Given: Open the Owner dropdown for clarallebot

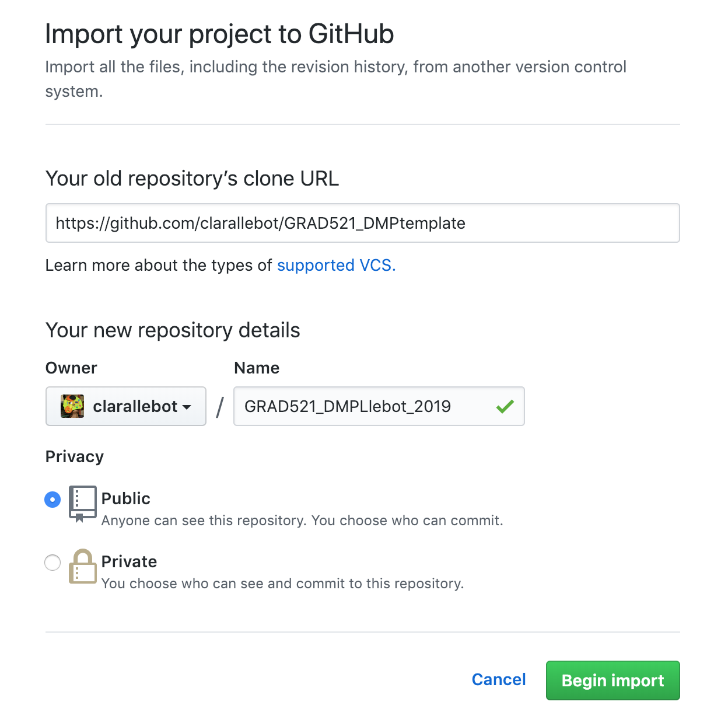Looking at the screenshot, I should click(x=126, y=406).
